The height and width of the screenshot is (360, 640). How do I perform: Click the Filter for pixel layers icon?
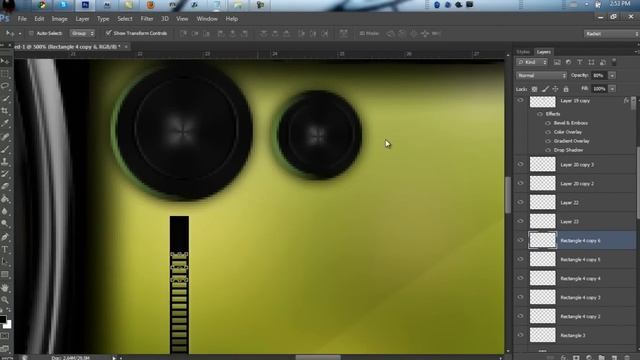[x=557, y=62]
